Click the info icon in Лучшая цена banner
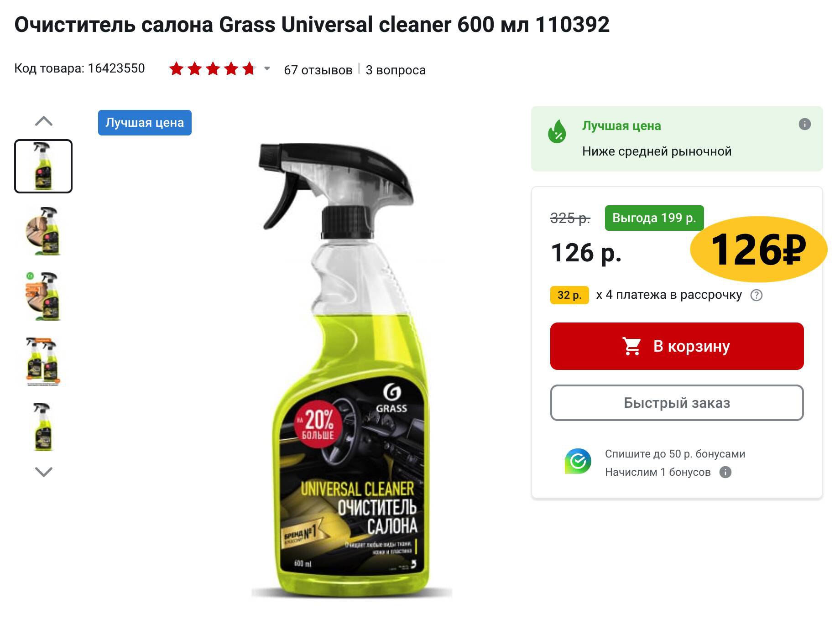Viewport: 840px width, 619px height. click(804, 124)
